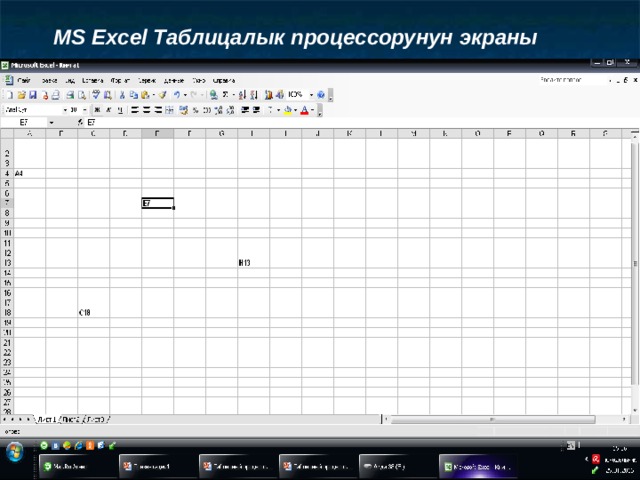Click the Windows Start button
640x480 pixels.
pos(15,453)
